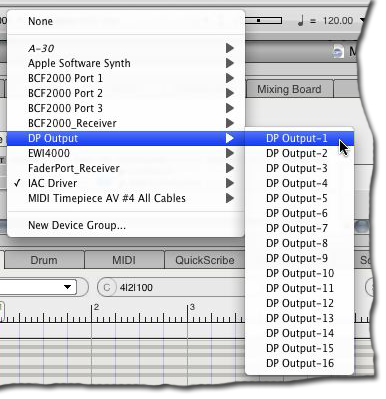Expand the EWI4000 submenu arrow
386x399 pixels.
tap(230, 153)
